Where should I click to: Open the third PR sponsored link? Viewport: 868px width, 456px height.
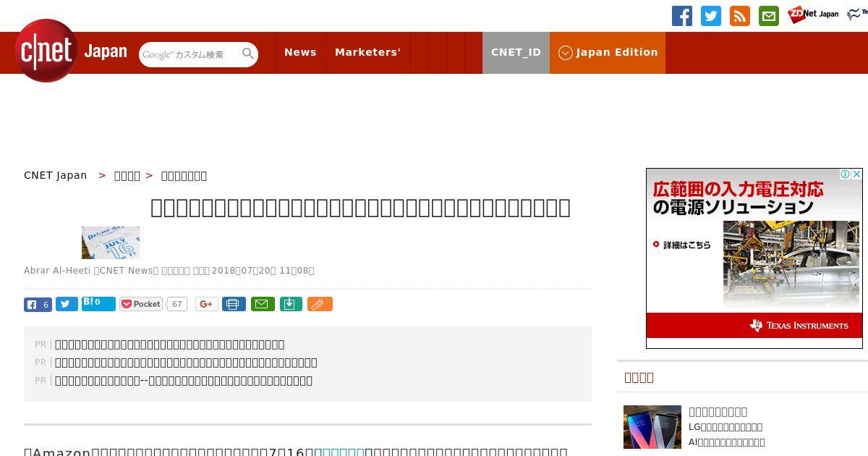(x=184, y=381)
